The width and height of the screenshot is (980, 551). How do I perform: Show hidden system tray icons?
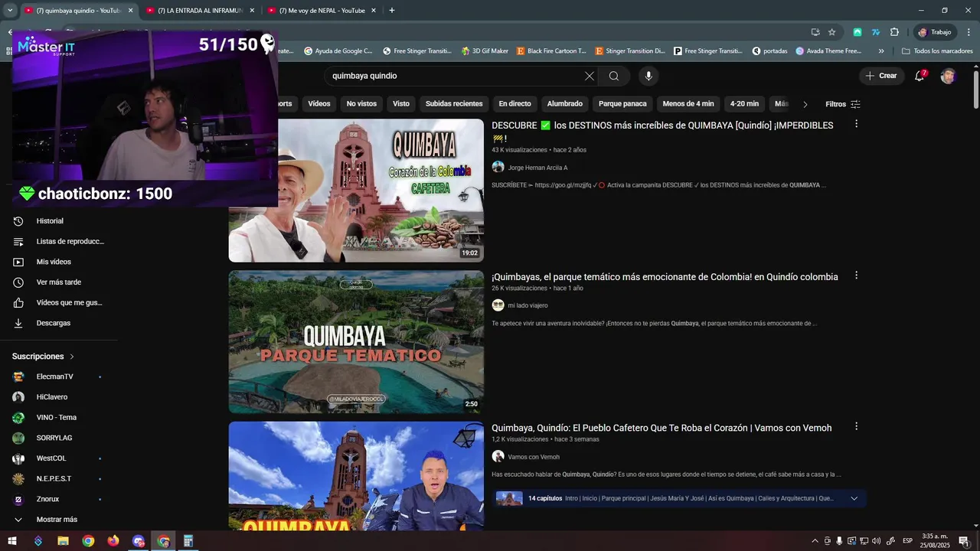tap(815, 541)
